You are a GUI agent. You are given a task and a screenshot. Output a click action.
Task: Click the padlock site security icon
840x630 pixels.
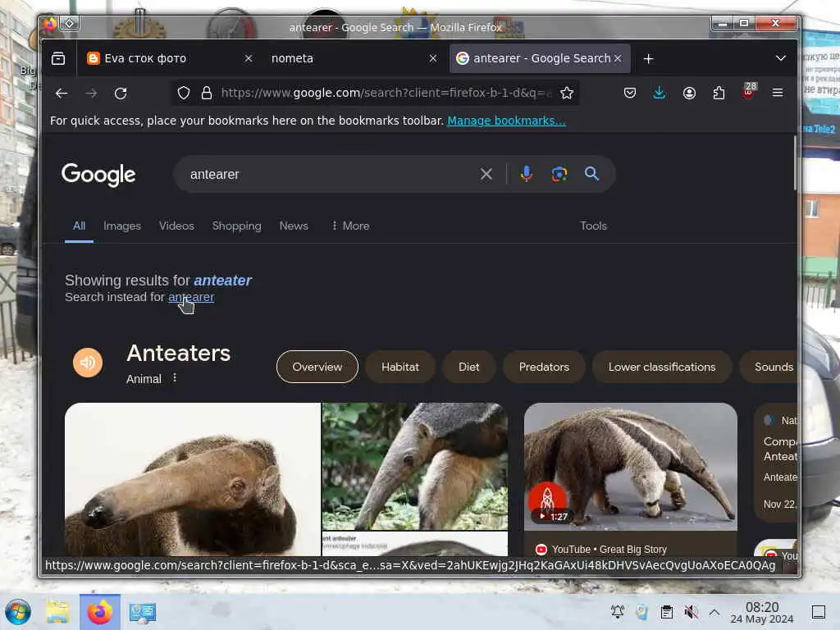(206, 94)
